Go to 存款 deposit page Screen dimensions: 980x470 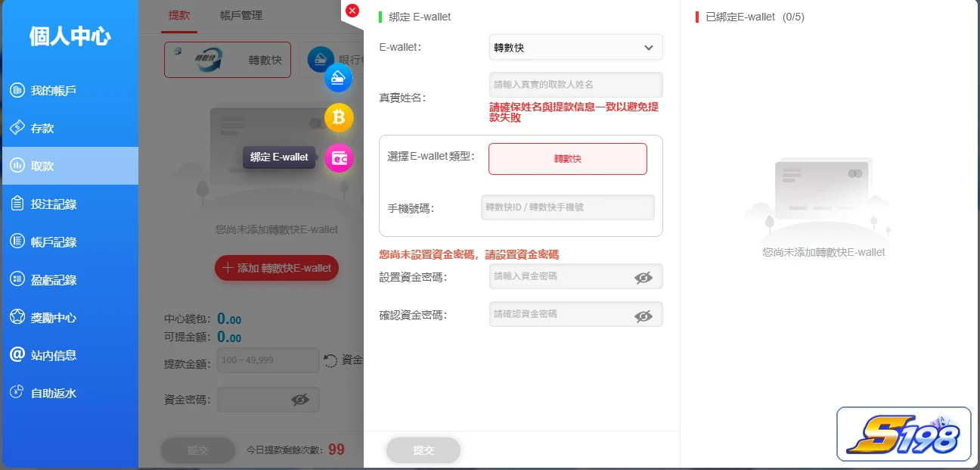click(x=70, y=128)
